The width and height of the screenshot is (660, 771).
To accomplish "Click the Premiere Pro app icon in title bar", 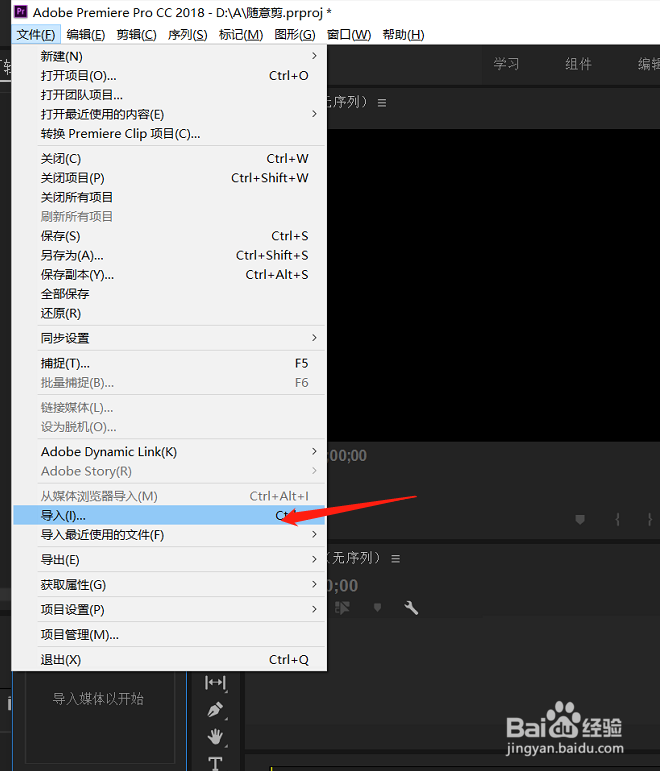I will click(x=21, y=11).
